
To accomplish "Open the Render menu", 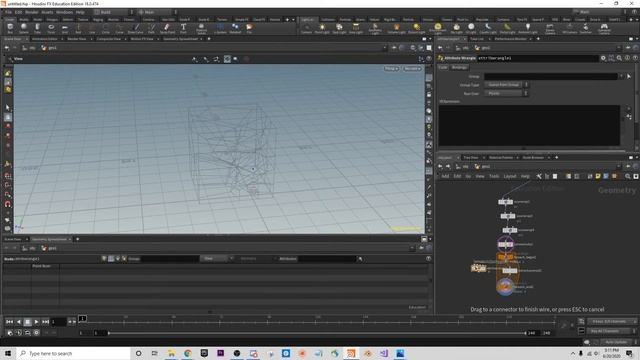I will point(31,12).
